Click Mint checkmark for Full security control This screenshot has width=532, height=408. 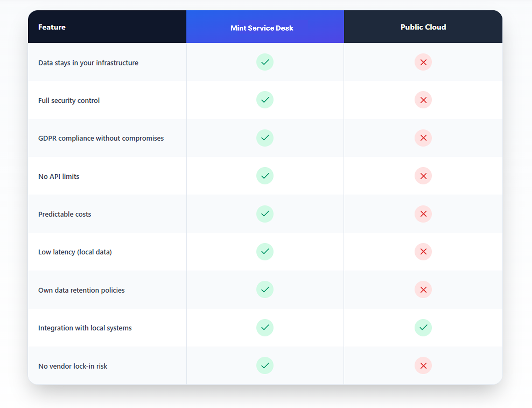pyautogui.click(x=265, y=100)
